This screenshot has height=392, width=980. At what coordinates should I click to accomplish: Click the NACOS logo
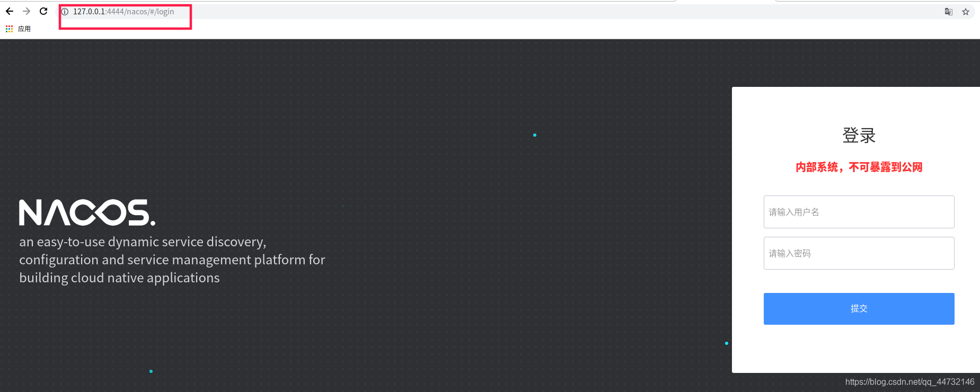pos(87,212)
